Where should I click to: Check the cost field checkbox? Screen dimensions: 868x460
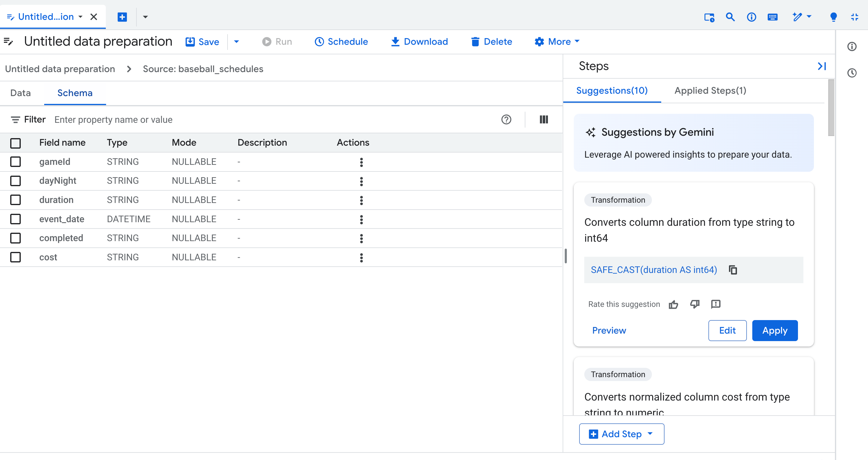pyautogui.click(x=15, y=257)
